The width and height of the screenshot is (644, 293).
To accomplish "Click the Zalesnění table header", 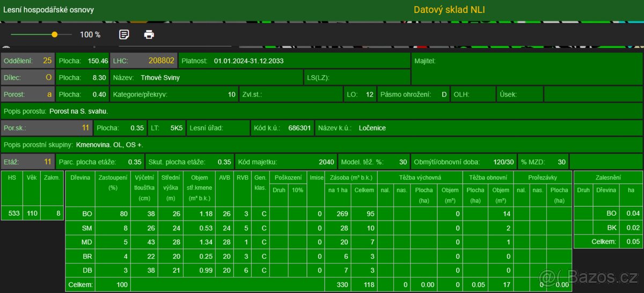I will (608, 177).
